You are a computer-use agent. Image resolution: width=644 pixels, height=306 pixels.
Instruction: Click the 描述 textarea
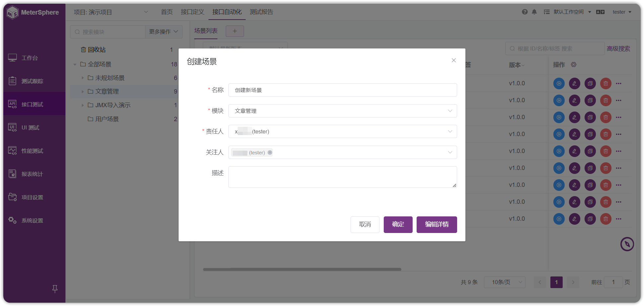[343, 177]
